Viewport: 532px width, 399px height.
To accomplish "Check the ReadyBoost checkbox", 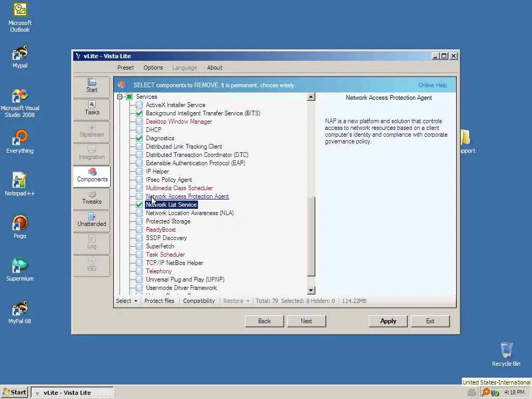I will (x=139, y=230).
